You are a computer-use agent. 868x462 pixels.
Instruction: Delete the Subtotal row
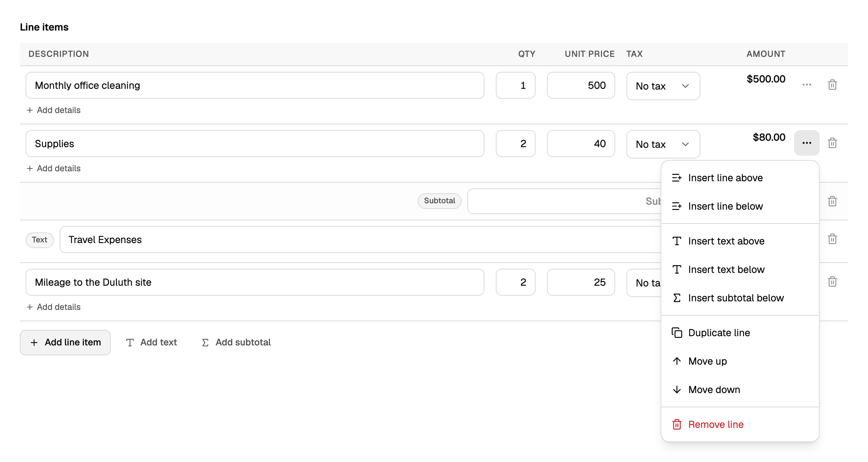point(832,201)
